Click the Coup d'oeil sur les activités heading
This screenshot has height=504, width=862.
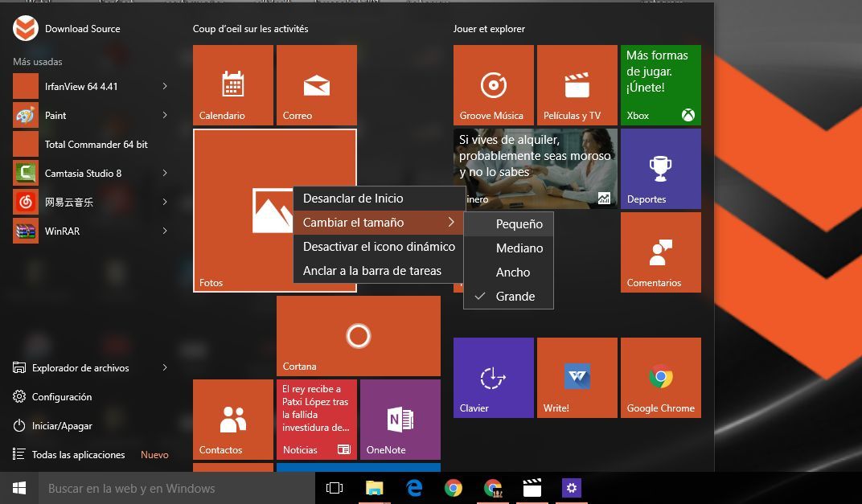(250, 29)
